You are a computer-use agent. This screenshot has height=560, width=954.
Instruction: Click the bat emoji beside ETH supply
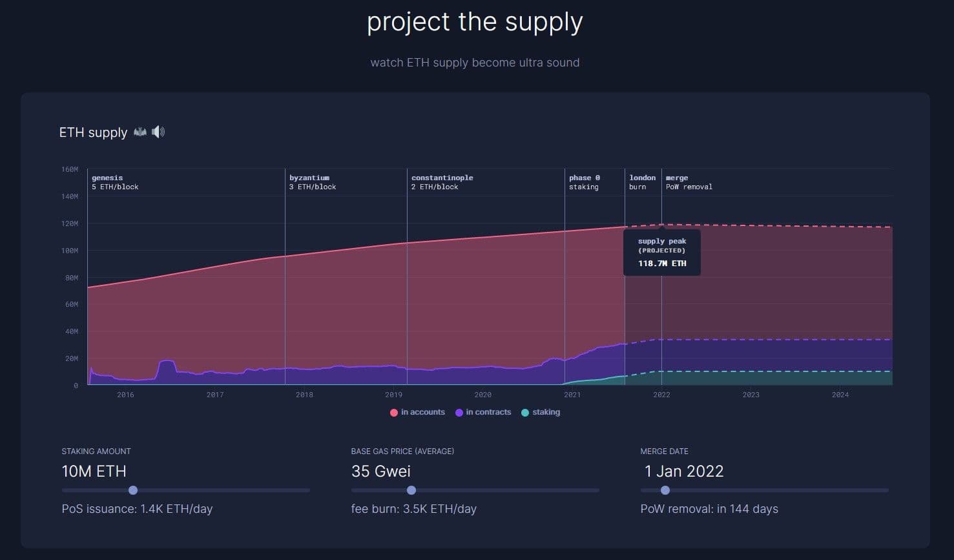pyautogui.click(x=140, y=132)
